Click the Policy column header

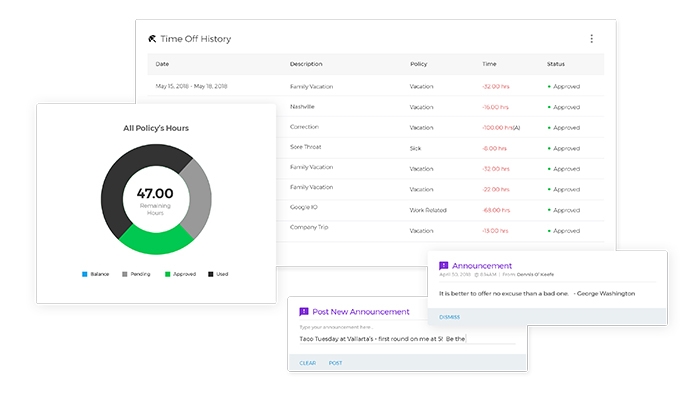[418, 64]
